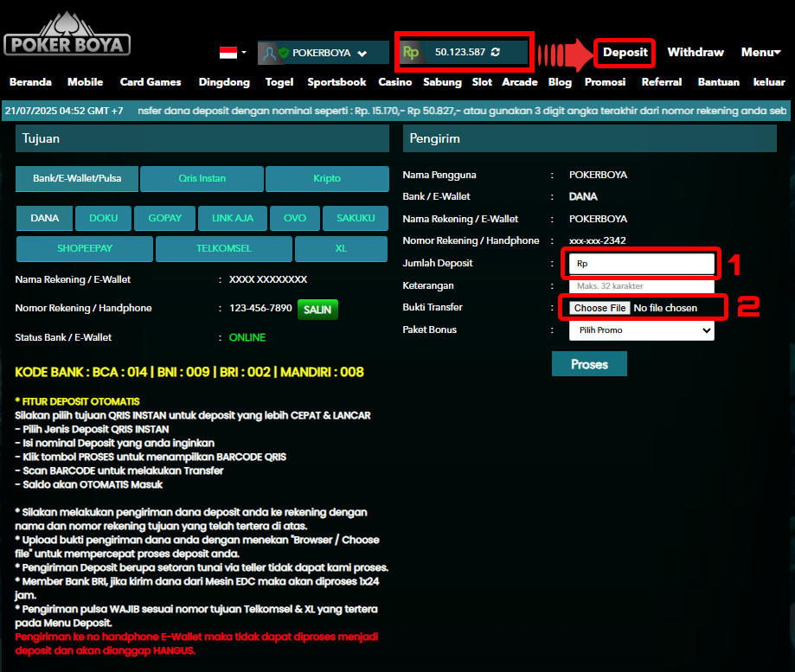Open Mobile menu item
Screen dimensions: 795x672
point(85,82)
